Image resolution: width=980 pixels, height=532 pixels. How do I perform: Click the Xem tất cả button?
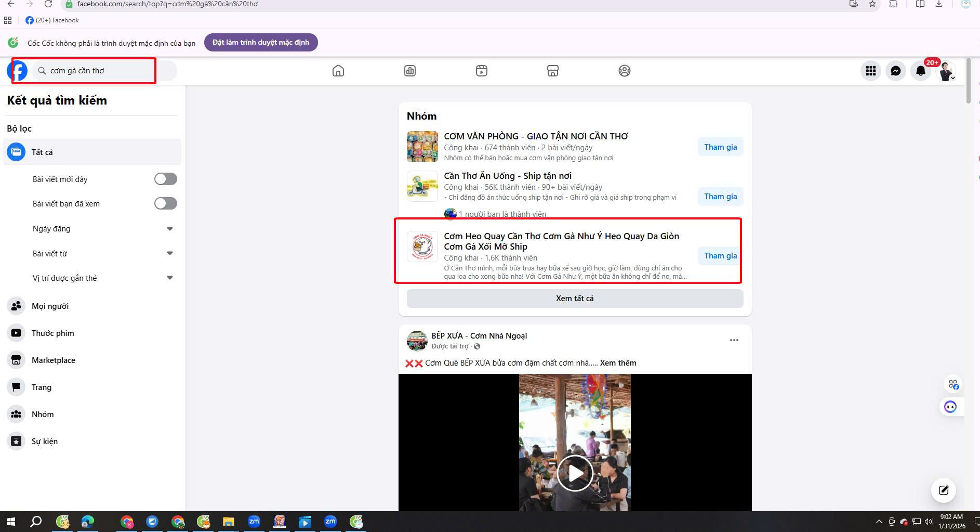[x=575, y=299]
